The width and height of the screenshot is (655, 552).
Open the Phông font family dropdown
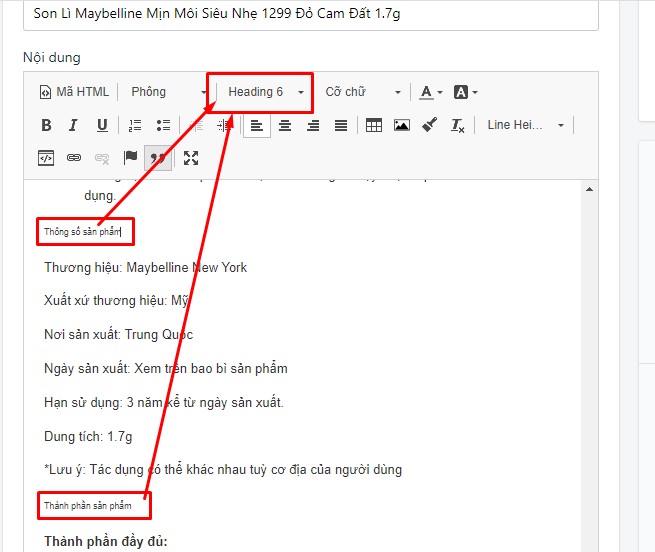point(168,92)
